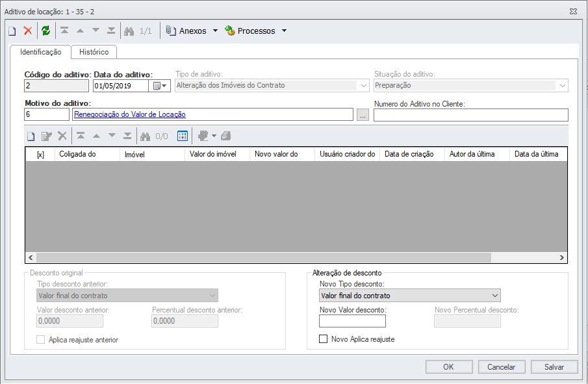The width and height of the screenshot is (588, 384).
Task: Click the grid horizontal scrollbar thumb
Action: point(264,258)
